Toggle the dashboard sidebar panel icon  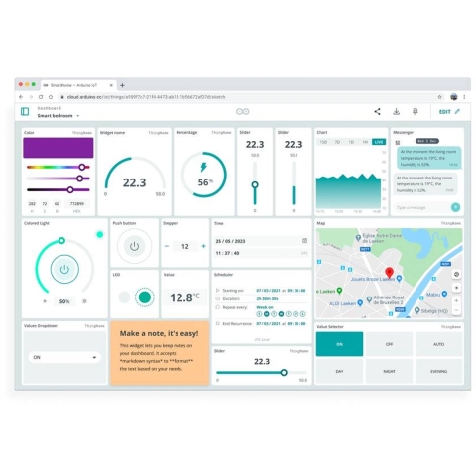[25, 111]
